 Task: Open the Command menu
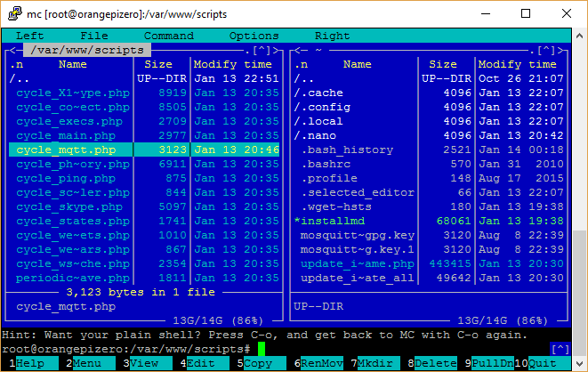tap(168, 36)
